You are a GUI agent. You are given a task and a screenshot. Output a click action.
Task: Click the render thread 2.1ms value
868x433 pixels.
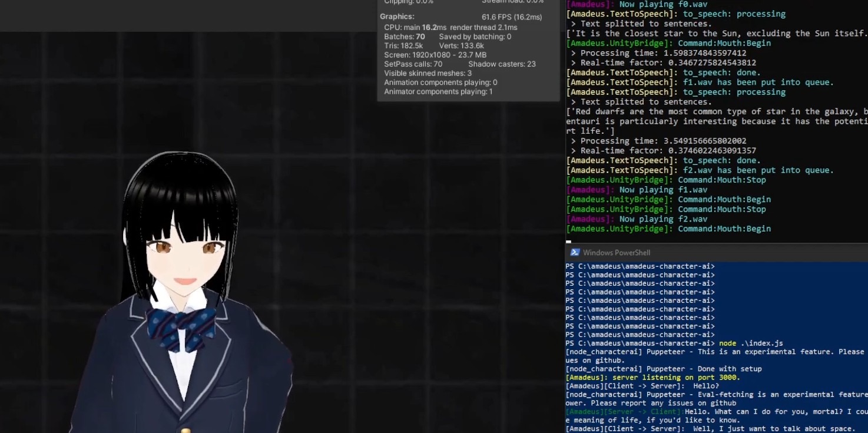[484, 28]
